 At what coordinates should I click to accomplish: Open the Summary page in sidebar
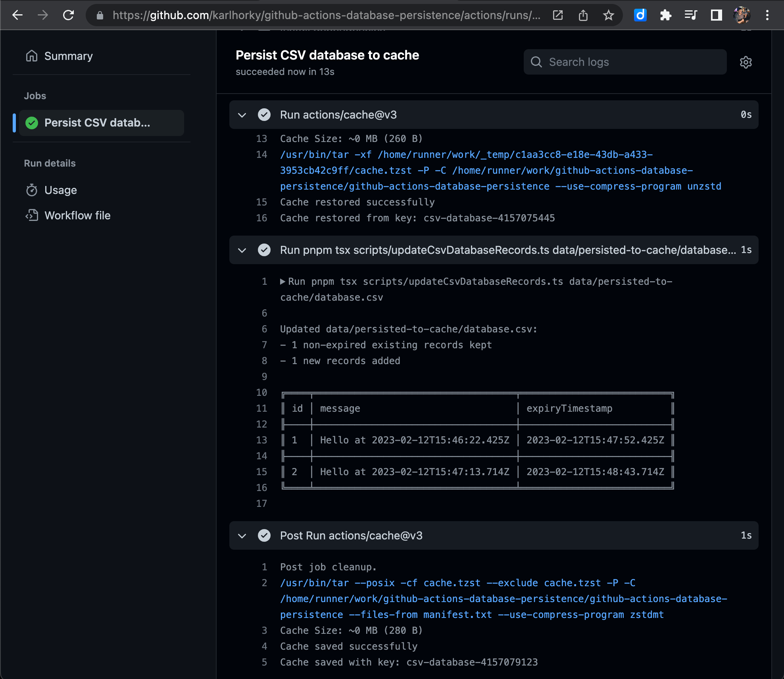click(68, 56)
